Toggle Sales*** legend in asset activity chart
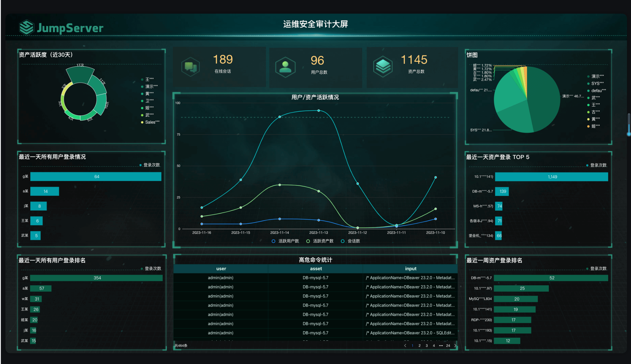The width and height of the screenshot is (631, 364). point(150,122)
